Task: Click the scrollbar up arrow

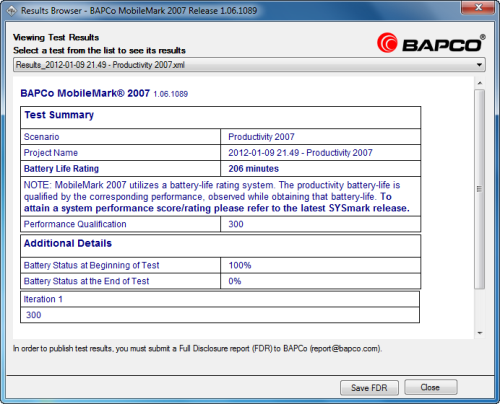Action: [480, 83]
